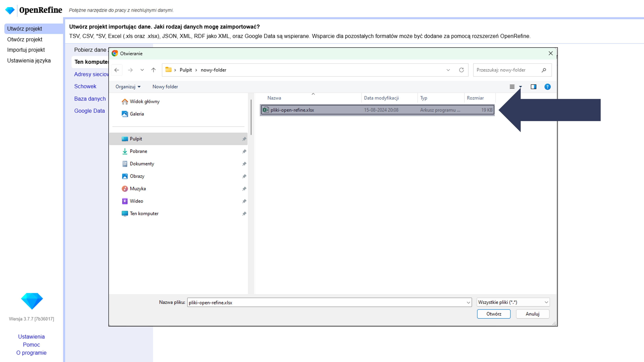Image resolution: width=644 pixels, height=362 pixels.
Task: Open Dokumenty in the navigation pane
Action: click(142, 164)
